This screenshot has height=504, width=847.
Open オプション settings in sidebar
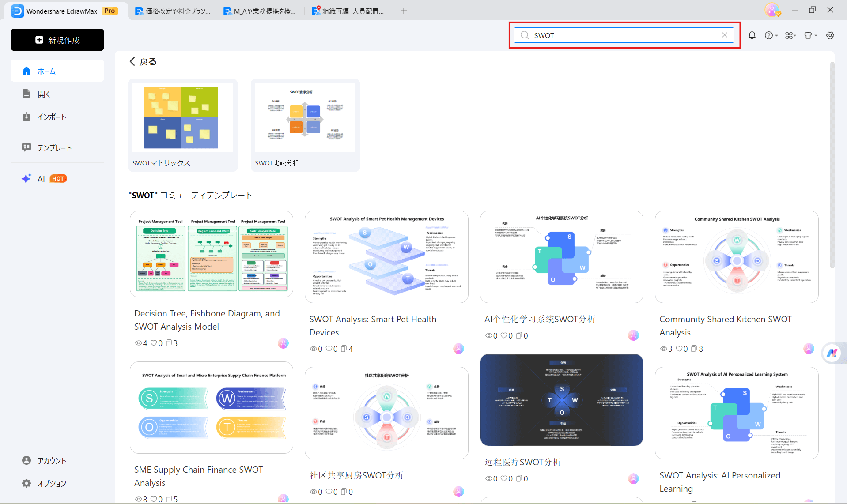pos(51,484)
